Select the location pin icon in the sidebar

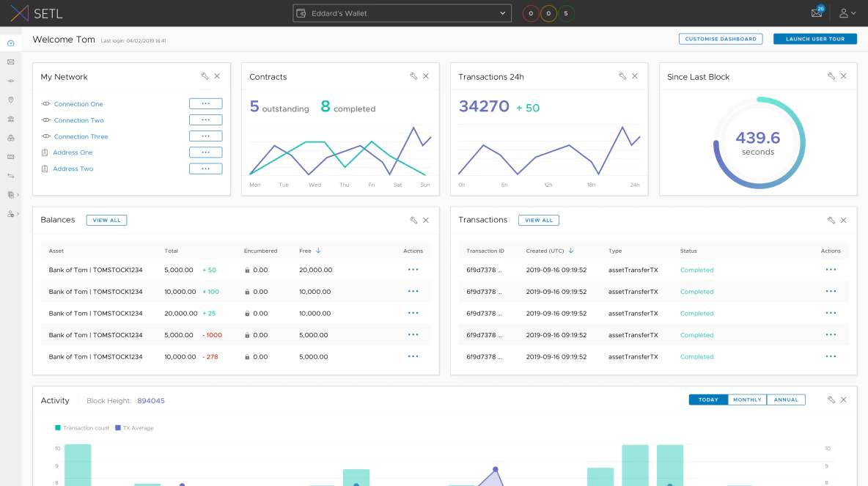10,100
